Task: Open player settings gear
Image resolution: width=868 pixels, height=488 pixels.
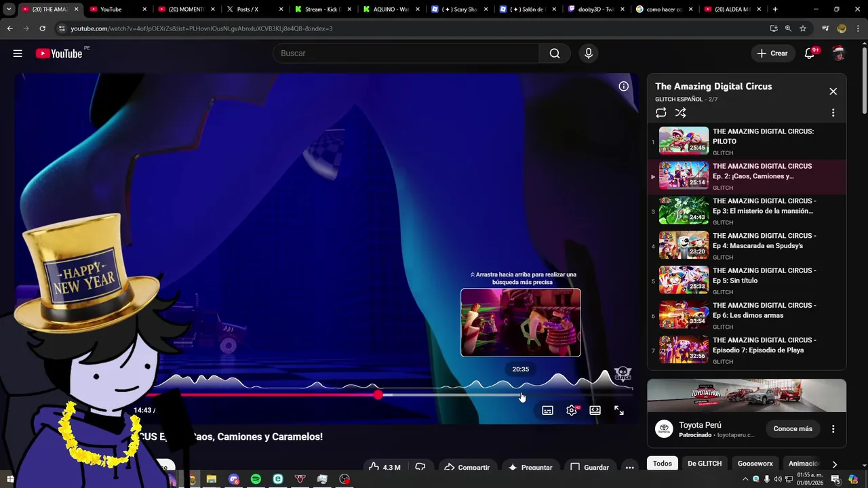Action: tap(572, 411)
